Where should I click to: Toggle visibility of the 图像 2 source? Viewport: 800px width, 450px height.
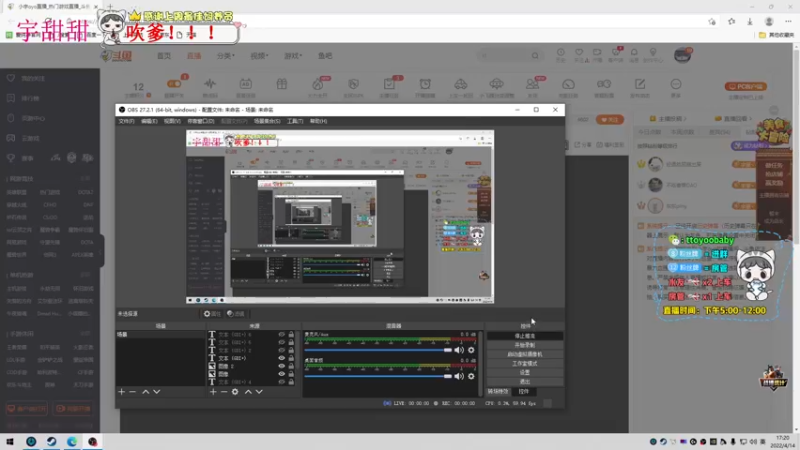pyautogui.click(x=281, y=366)
